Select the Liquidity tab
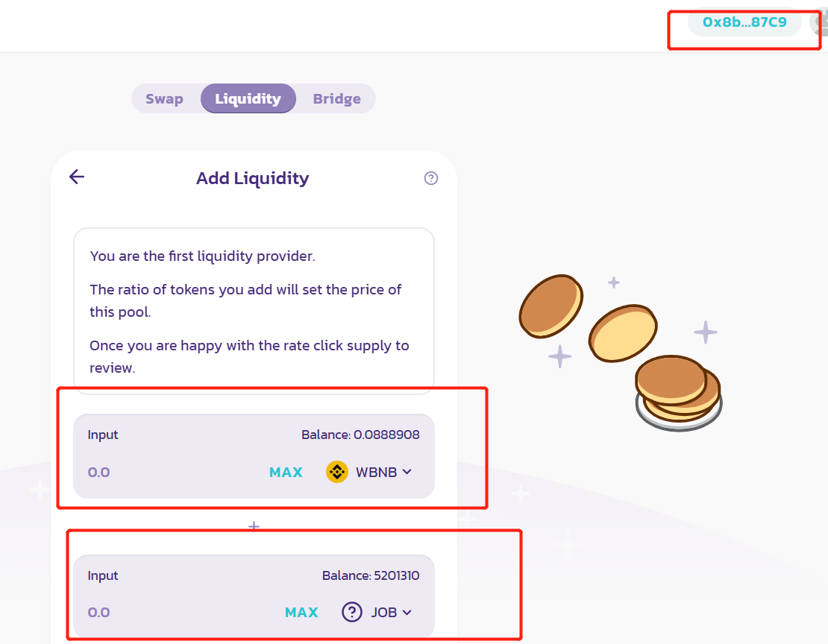 248,98
